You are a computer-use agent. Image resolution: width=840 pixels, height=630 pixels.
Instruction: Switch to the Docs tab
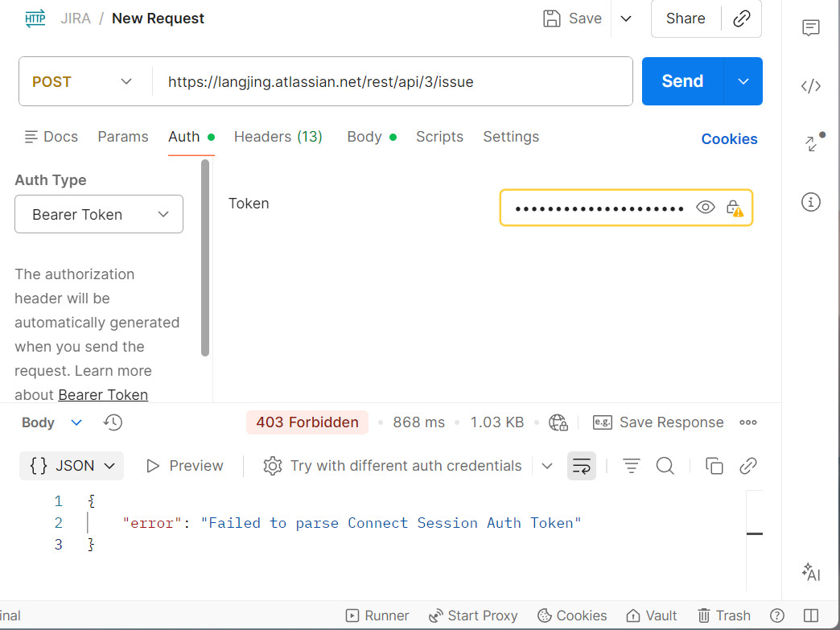click(x=51, y=137)
